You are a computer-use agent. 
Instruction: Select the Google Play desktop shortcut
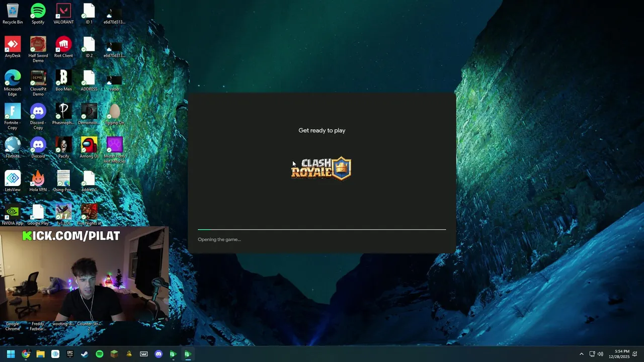(x=38, y=215)
